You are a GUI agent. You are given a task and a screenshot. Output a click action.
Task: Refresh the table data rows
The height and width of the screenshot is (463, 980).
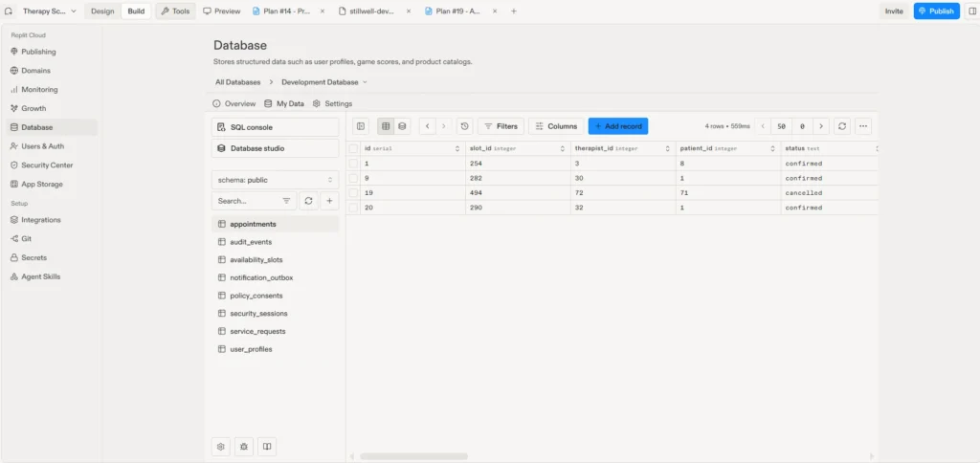click(x=842, y=126)
